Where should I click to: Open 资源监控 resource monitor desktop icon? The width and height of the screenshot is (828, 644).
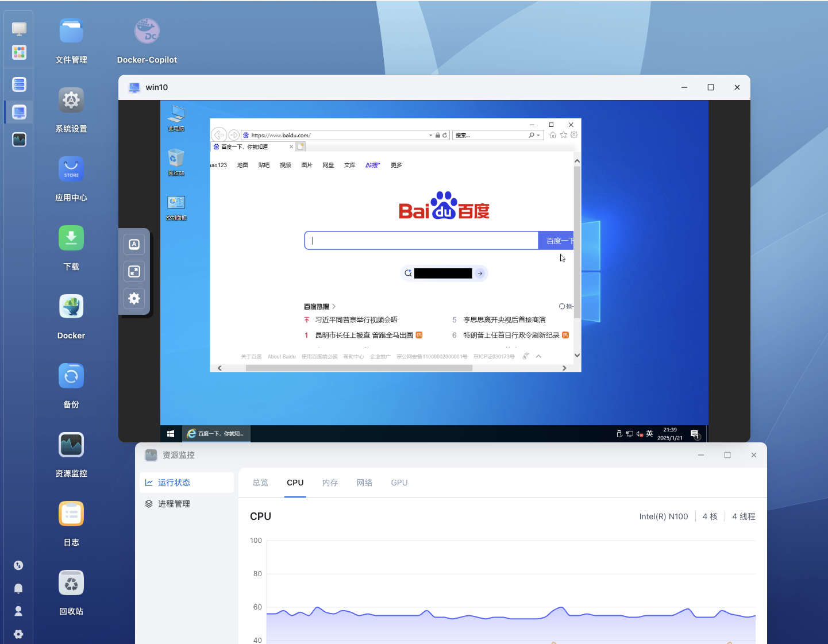(x=71, y=445)
